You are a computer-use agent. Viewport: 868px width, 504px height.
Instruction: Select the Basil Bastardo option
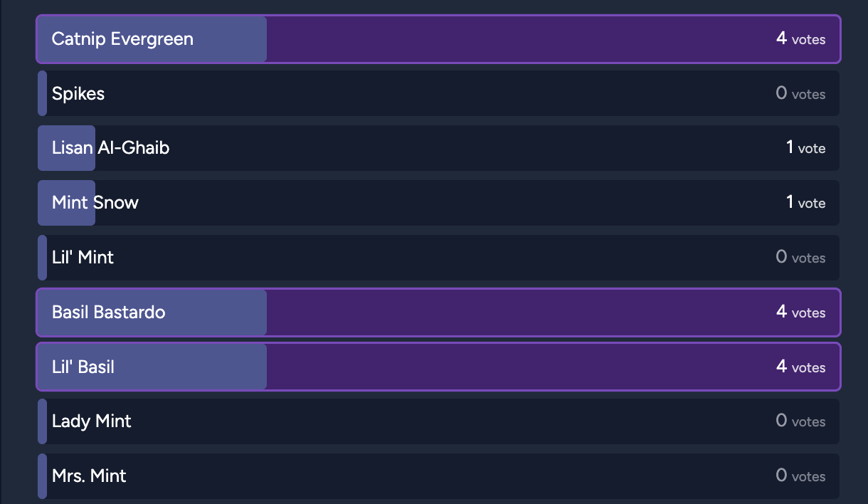438,313
